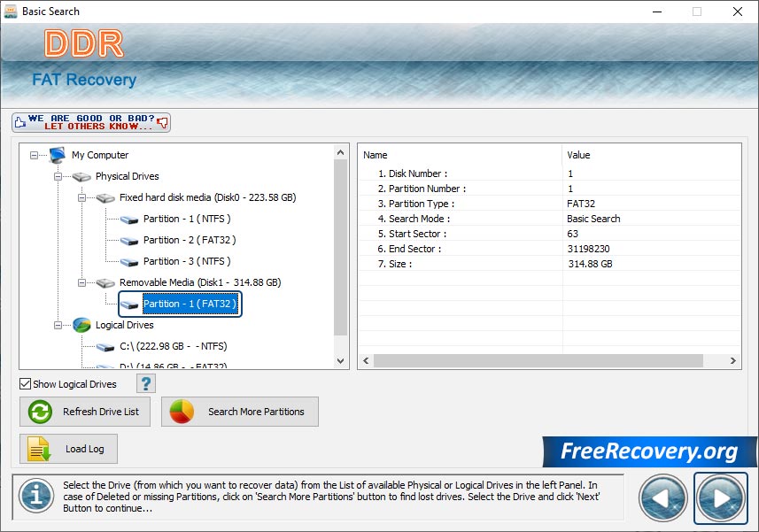Collapse the Fixed hard disk media node
The width and height of the screenshot is (759, 532).
[x=81, y=197]
